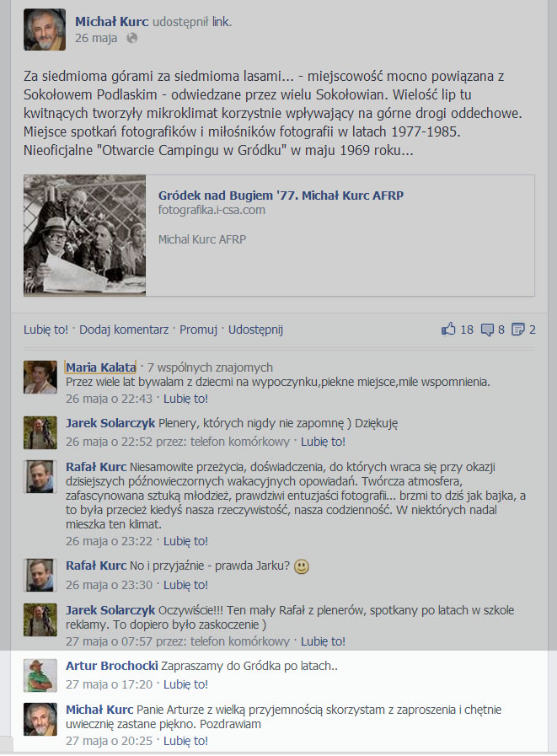Open the Gródek nad Bugiem '77 link title
557x756 pixels.
[281, 196]
